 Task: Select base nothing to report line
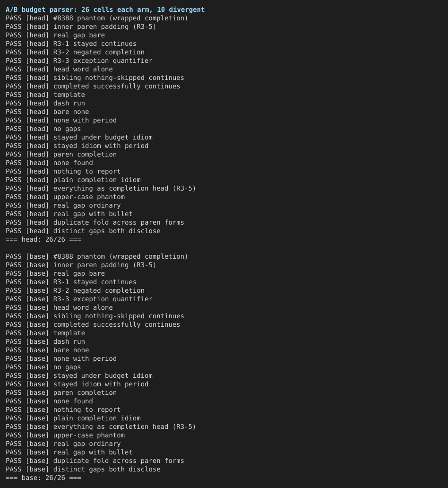click(x=63, y=410)
